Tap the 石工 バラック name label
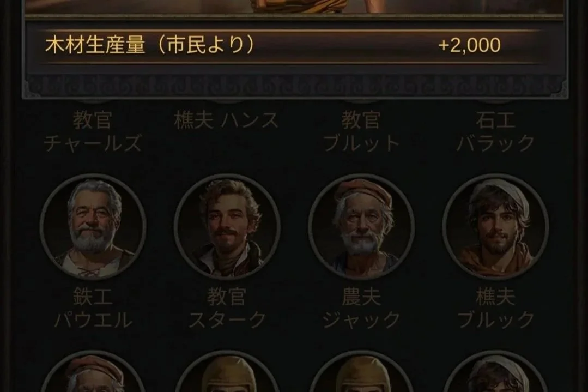Viewport: 588px width, 392px height. tap(495, 132)
